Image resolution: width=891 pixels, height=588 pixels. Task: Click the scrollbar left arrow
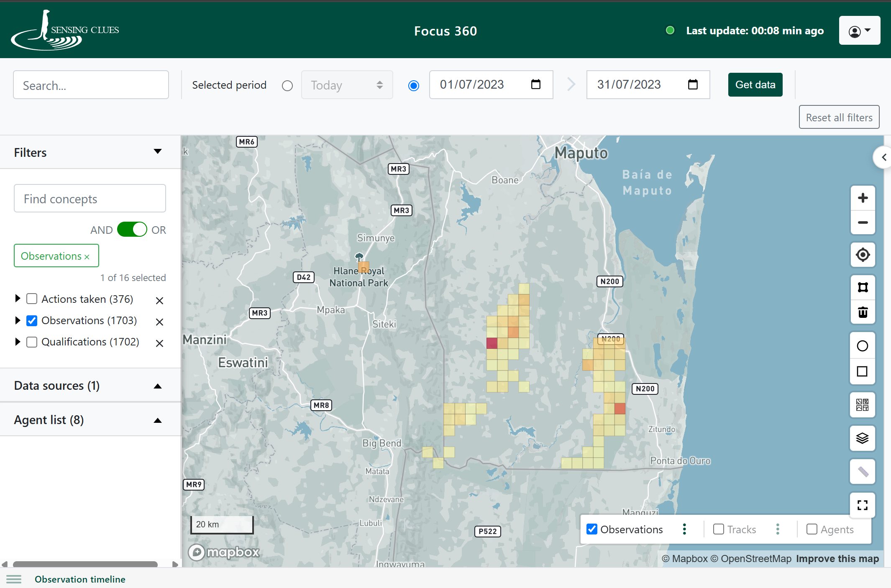click(x=5, y=564)
